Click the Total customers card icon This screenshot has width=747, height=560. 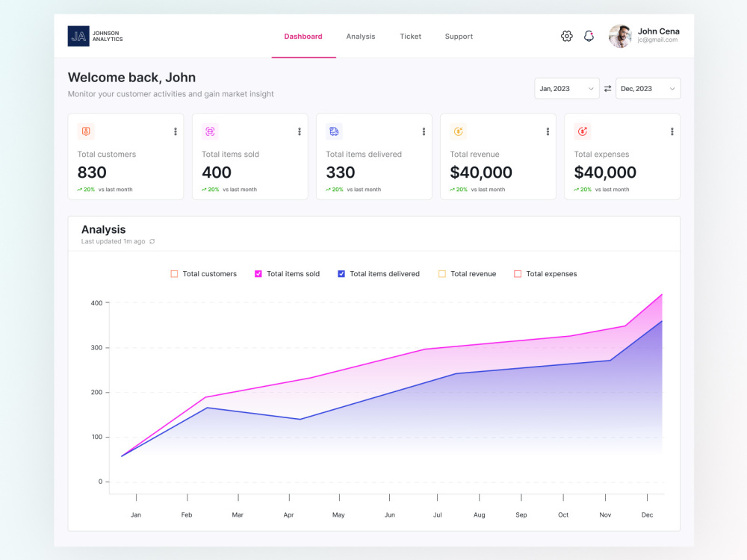86,131
